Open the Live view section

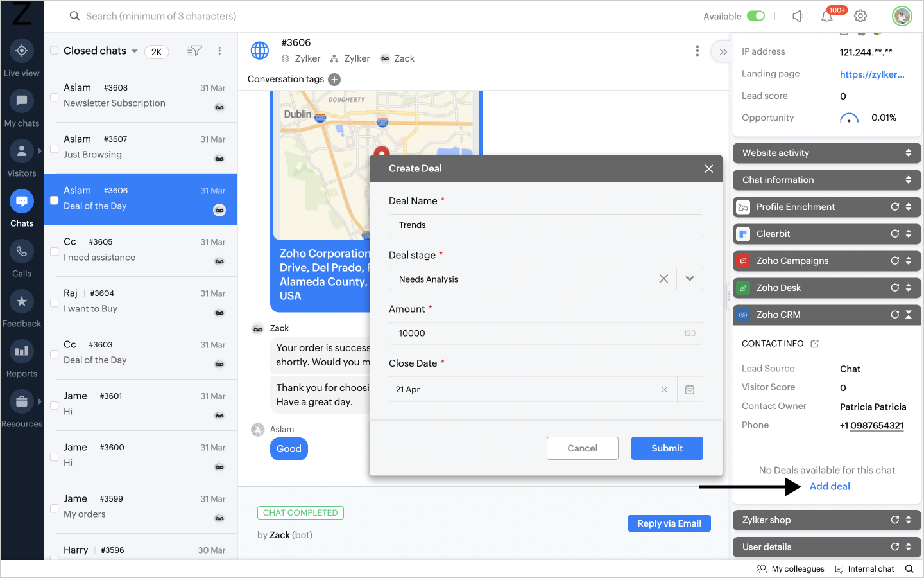click(22, 58)
